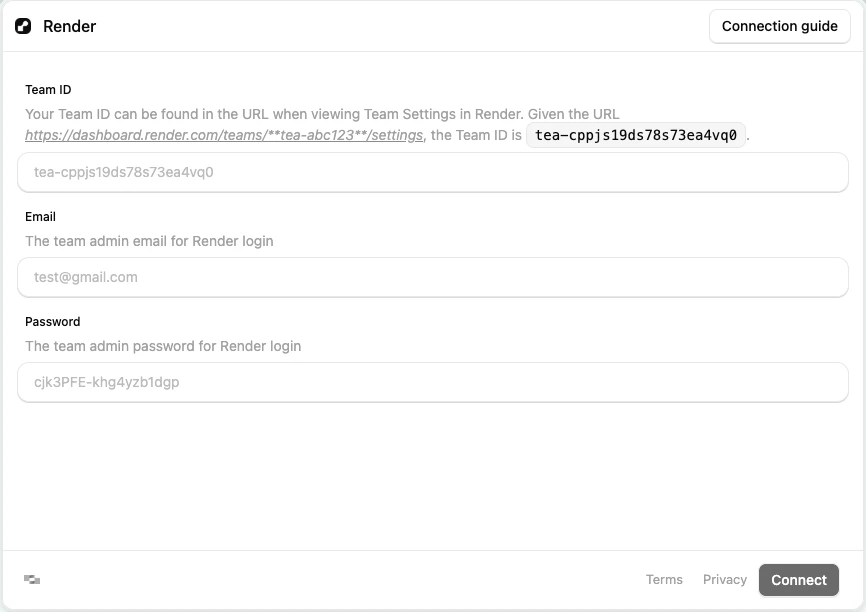This screenshot has width=866, height=612.
Task: Focus the Password input field
Action: click(432, 382)
